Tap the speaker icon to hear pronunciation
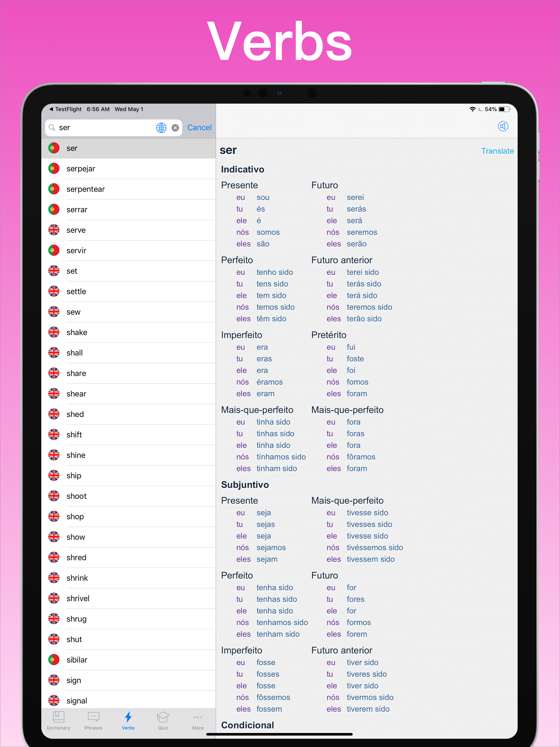Screen dimensions: 560x747 [503, 126]
